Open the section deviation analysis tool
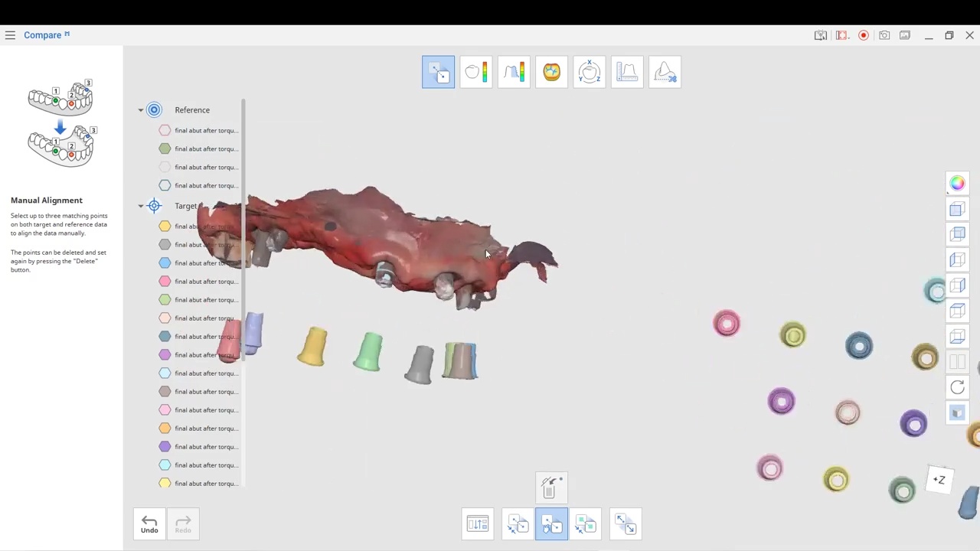The width and height of the screenshot is (980, 551). pos(514,72)
